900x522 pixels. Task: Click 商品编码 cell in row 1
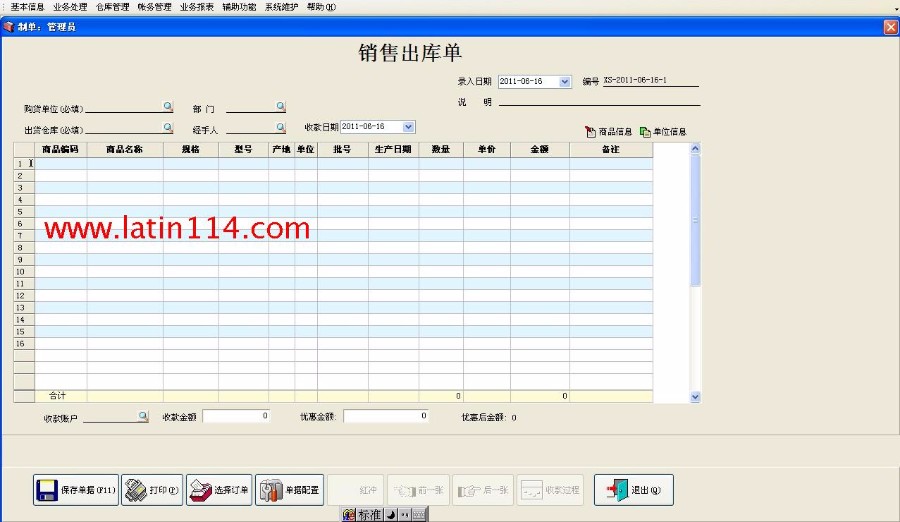[61, 164]
